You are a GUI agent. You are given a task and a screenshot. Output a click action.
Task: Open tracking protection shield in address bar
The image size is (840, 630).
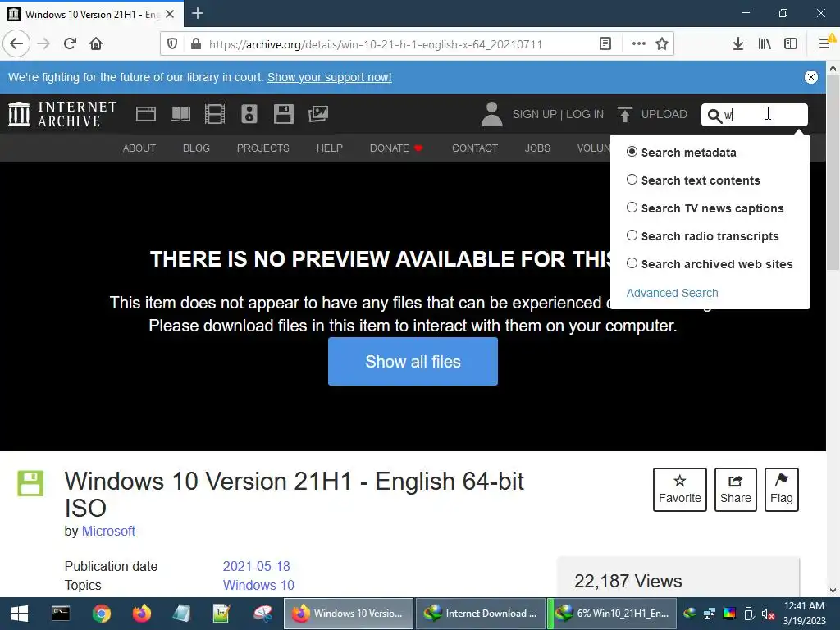coord(172,44)
